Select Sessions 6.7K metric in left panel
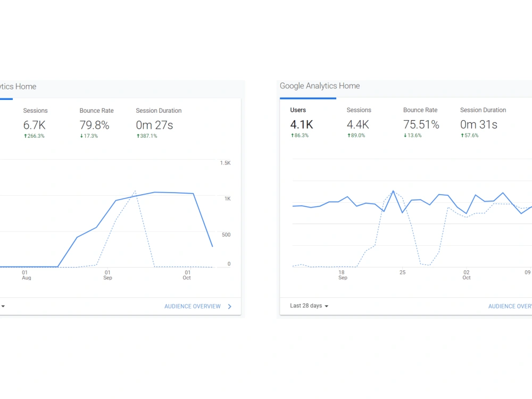This screenshot has width=532, height=399. [35, 123]
